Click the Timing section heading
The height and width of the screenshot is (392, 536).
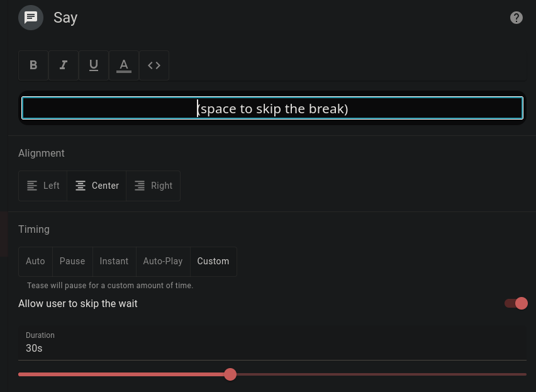(x=34, y=229)
